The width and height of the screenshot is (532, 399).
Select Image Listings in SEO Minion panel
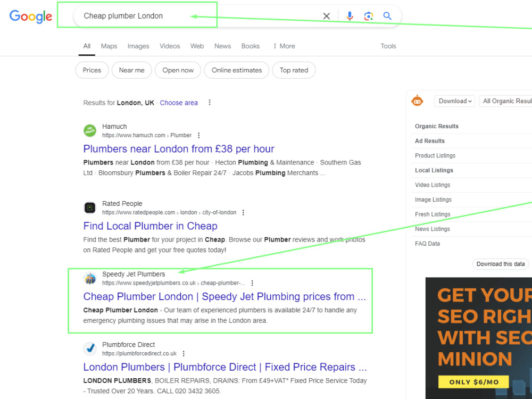(433, 199)
